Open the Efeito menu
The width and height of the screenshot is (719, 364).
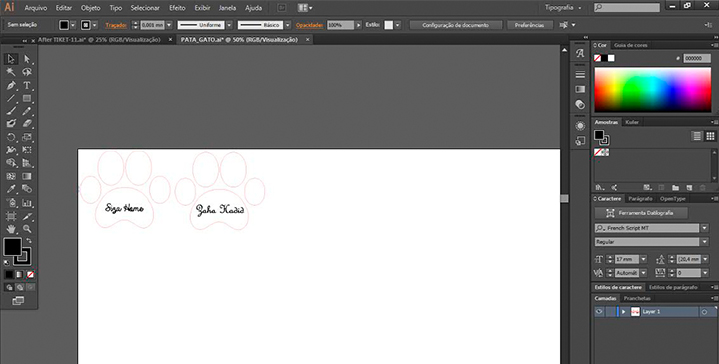point(177,8)
